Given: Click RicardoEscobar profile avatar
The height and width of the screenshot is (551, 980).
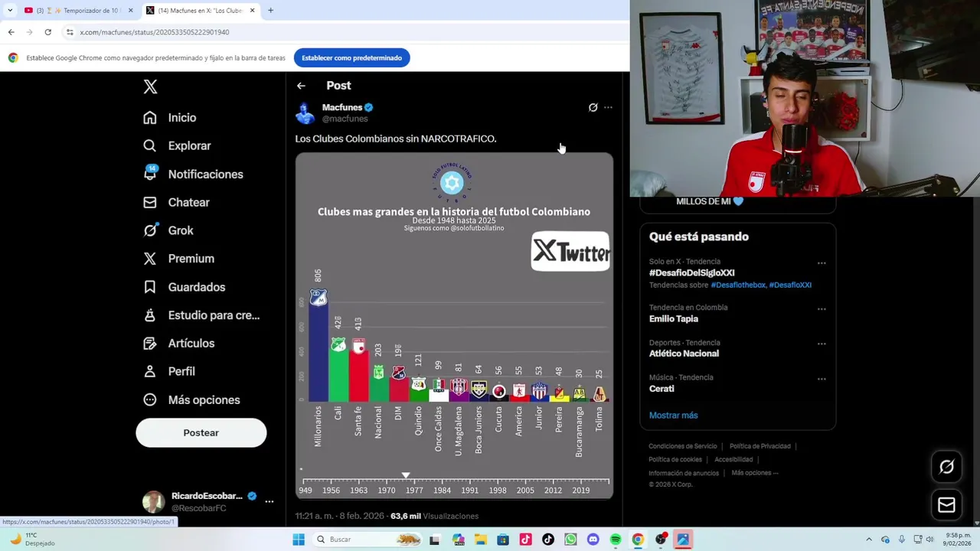Looking at the screenshot, I should (154, 502).
